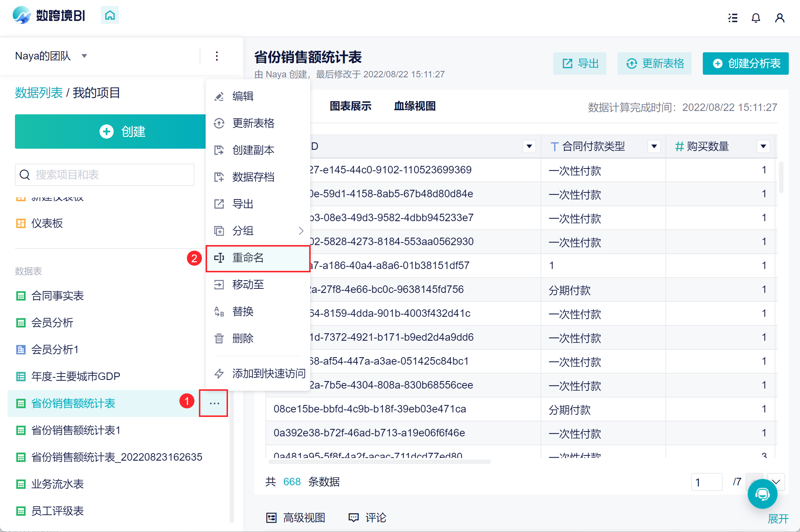Click the 更新表格 button at top
This screenshot has width=800, height=532.
(x=654, y=64)
